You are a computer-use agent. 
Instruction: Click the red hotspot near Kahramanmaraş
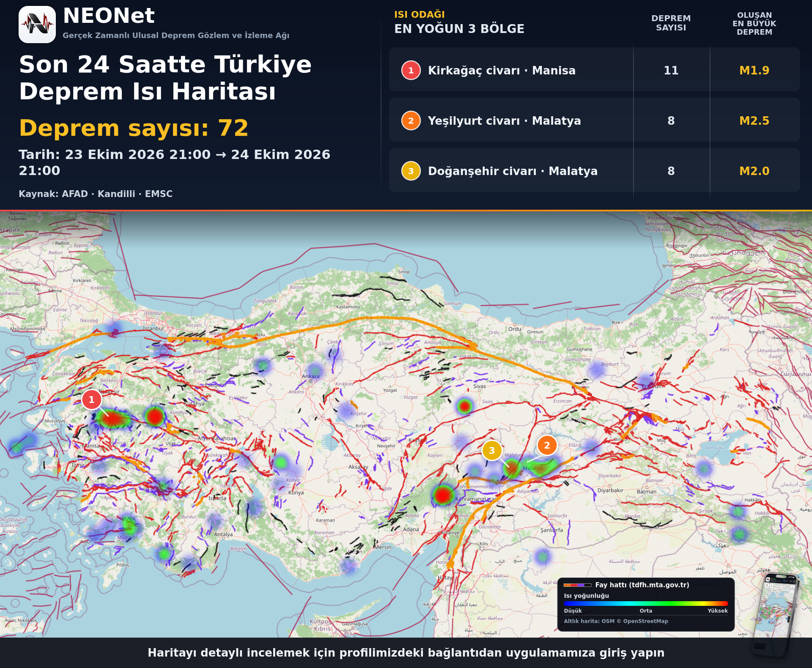coord(443,495)
